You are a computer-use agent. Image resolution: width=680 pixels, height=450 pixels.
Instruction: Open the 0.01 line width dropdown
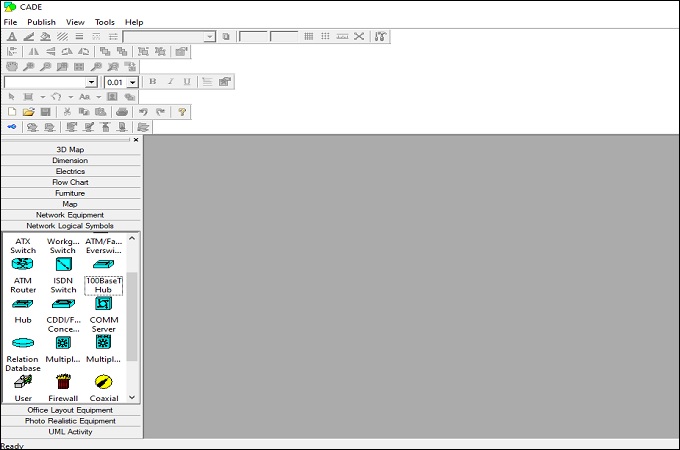pos(132,82)
